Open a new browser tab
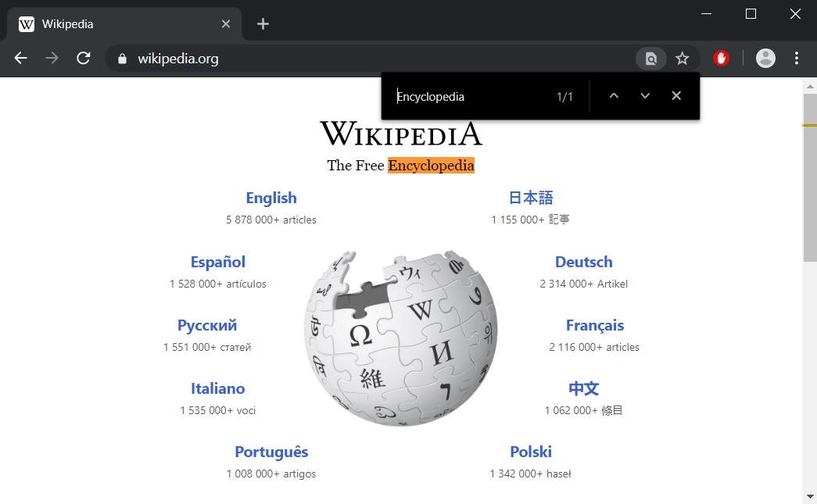This screenshot has width=817, height=504. [263, 24]
